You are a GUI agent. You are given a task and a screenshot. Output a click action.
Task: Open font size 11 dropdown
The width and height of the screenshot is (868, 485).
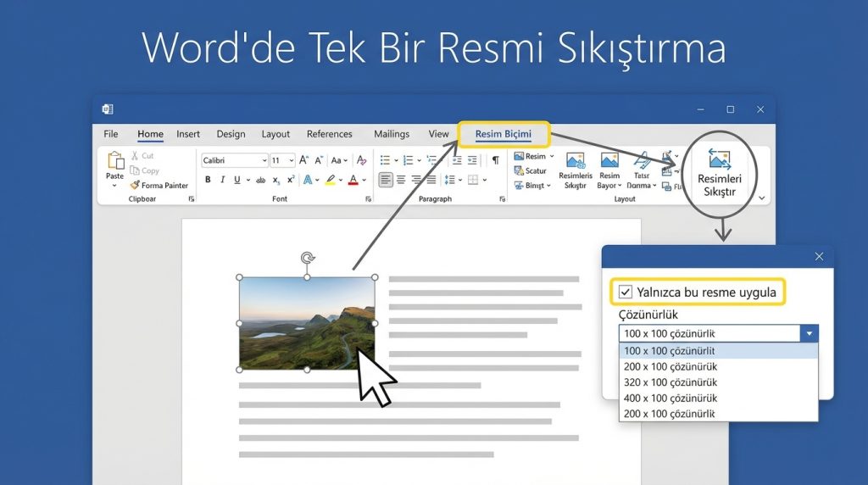tap(292, 160)
